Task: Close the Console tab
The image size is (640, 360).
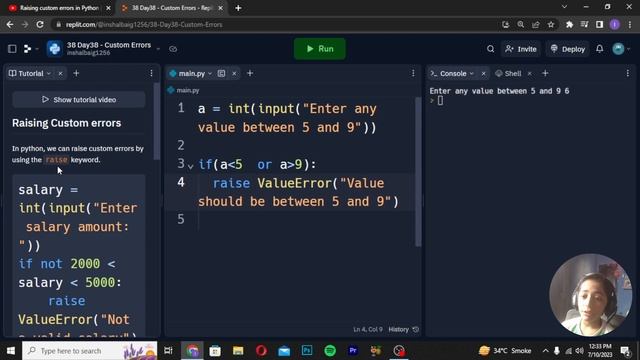Action: point(484,73)
